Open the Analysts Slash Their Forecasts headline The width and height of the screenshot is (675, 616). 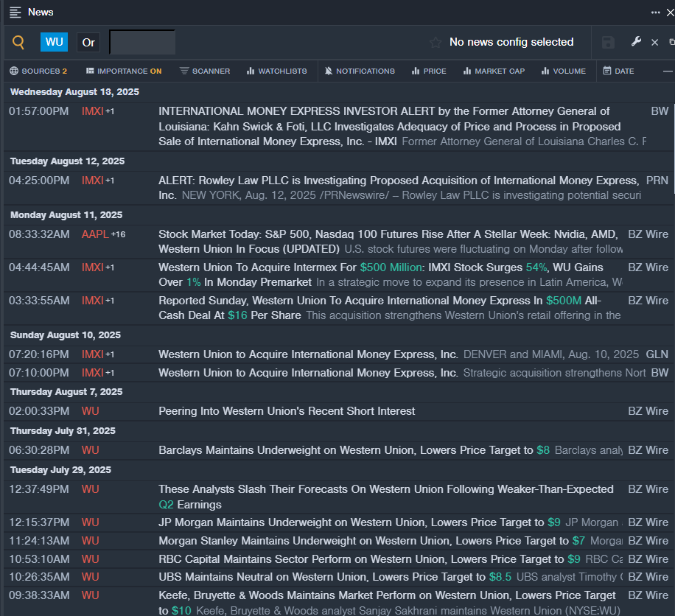coord(385,497)
